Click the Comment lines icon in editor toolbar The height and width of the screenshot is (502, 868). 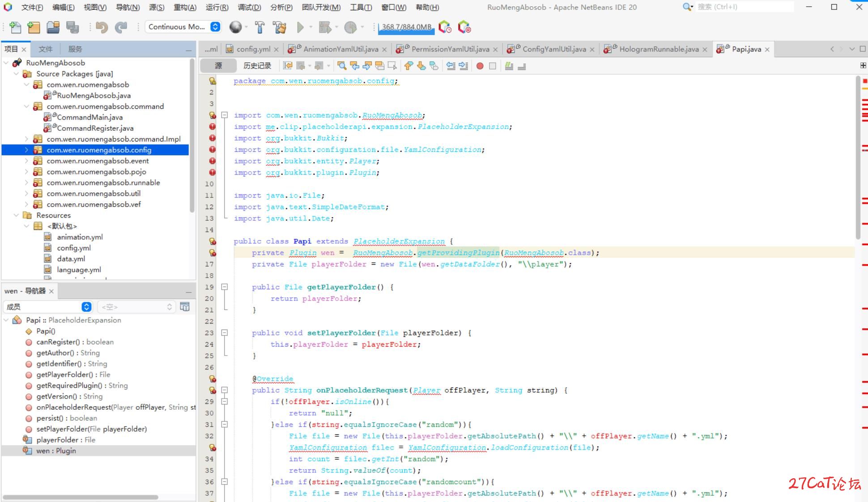pyautogui.click(x=509, y=66)
